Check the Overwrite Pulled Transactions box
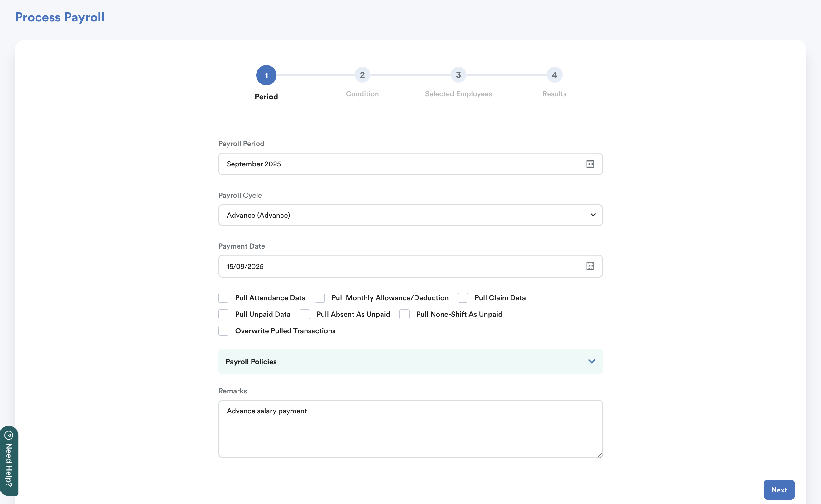 (x=223, y=331)
